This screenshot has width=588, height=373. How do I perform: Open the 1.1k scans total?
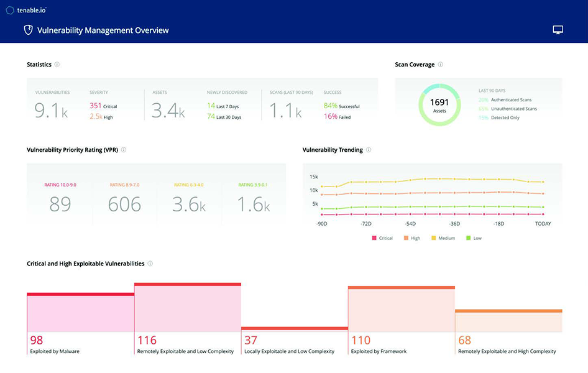(x=285, y=111)
